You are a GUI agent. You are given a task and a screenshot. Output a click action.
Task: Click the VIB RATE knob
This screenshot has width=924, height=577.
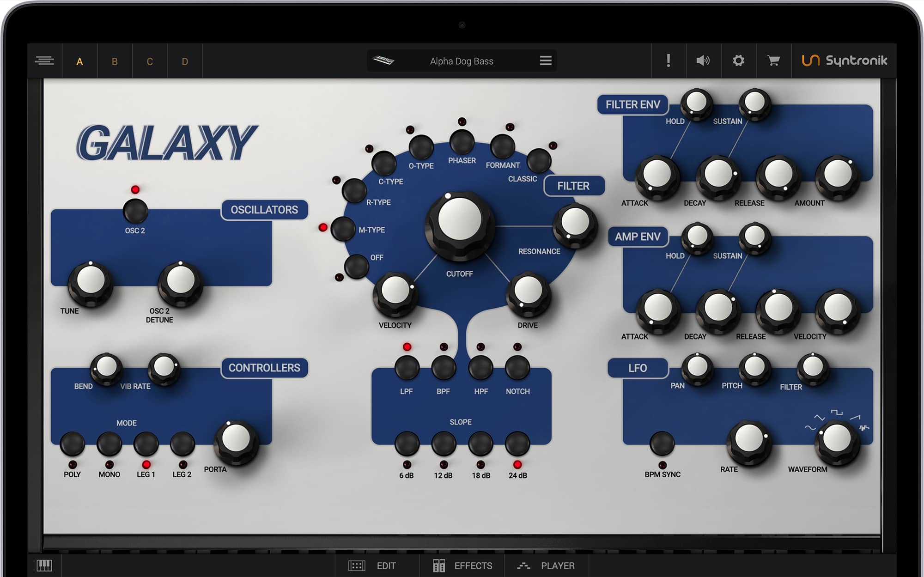coord(164,368)
